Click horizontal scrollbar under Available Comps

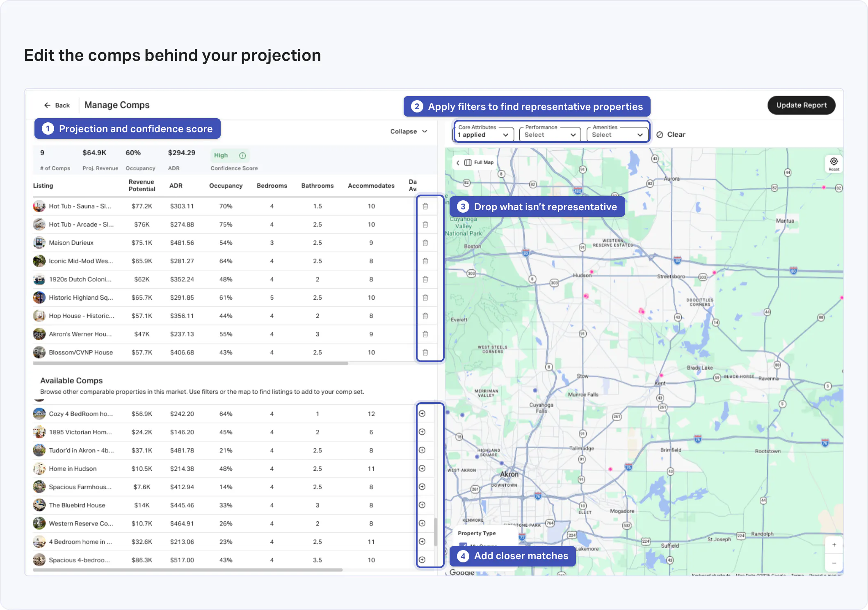(x=187, y=570)
